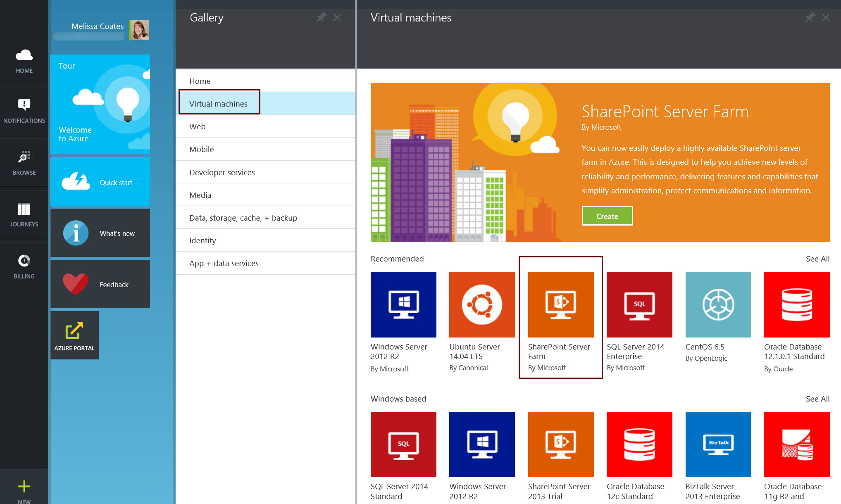
Task: Click CentOS 6.5 title text
Action: [x=705, y=347]
